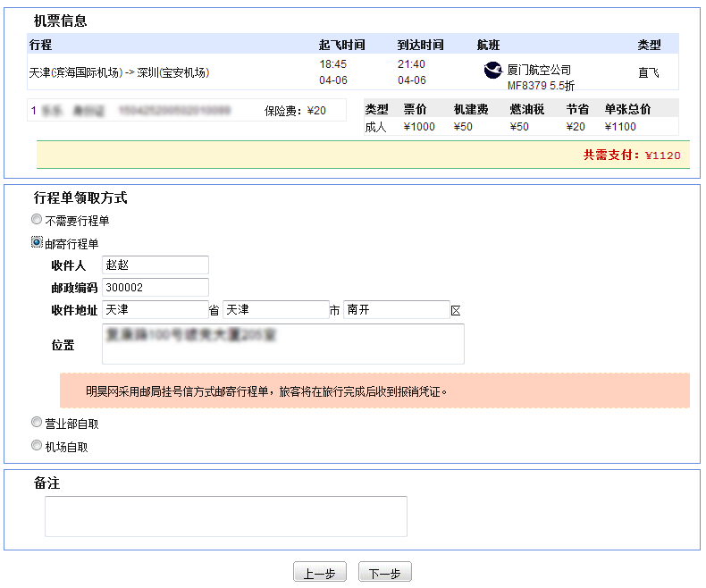Click the 保险费 ¥20 text
Screen dimensions: 706x588
295,112
